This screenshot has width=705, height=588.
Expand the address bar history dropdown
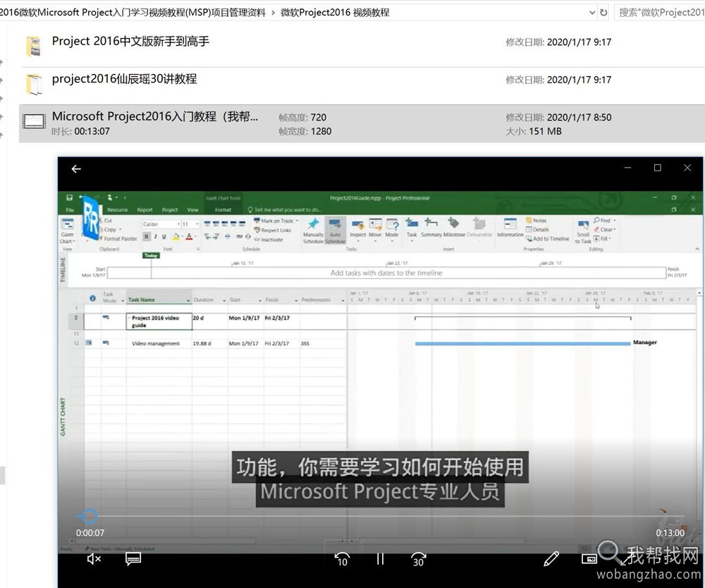(x=592, y=13)
